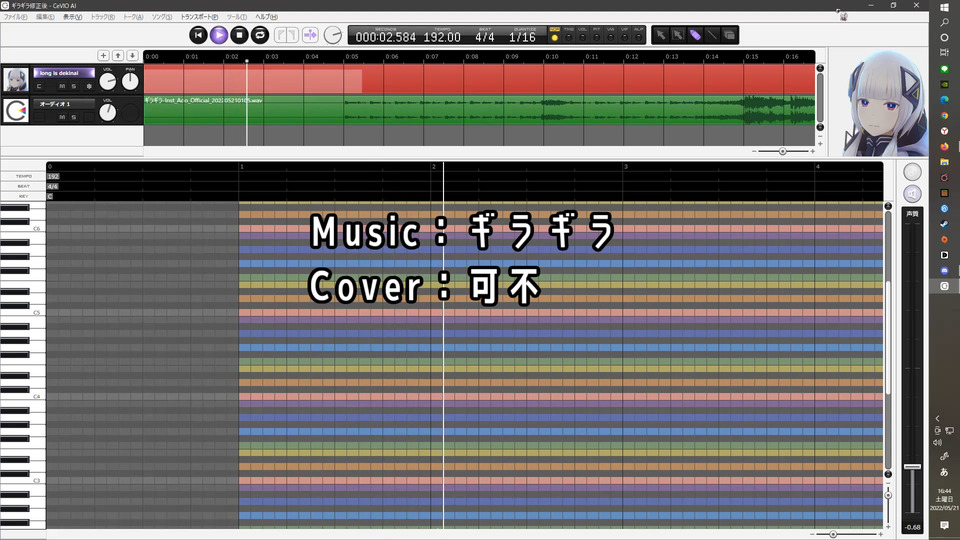Select the arrow selection tool
Image resolution: width=960 pixels, height=540 pixels.
pyautogui.click(x=660, y=35)
